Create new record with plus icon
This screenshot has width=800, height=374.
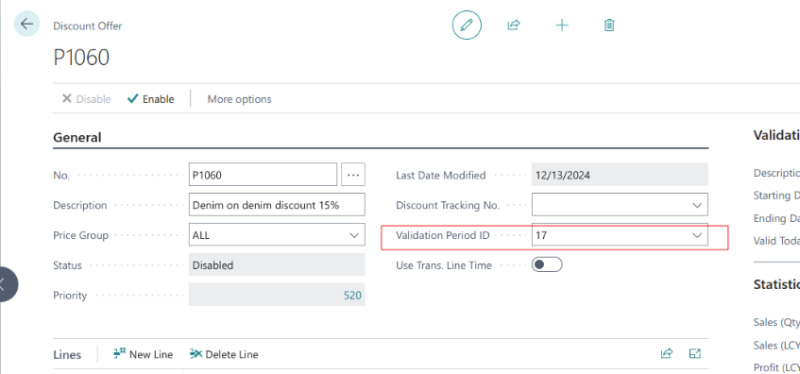click(x=562, y=25)
